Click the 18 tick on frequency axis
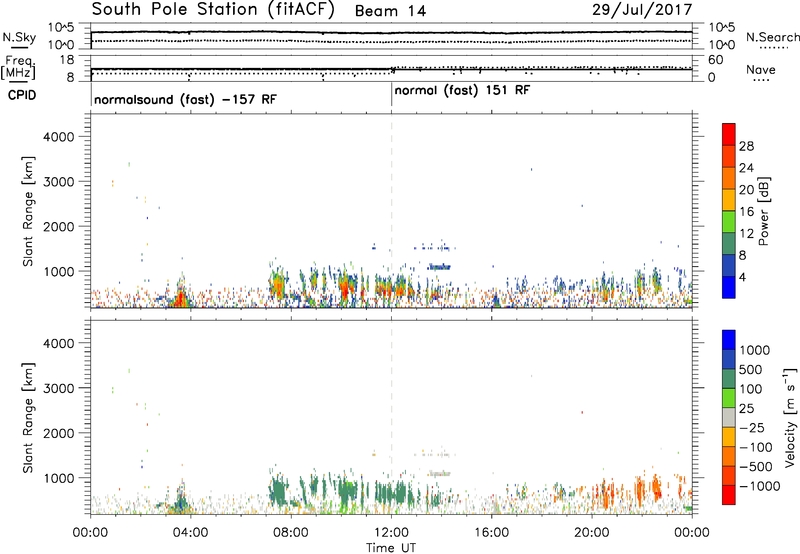 click(67, 60)
